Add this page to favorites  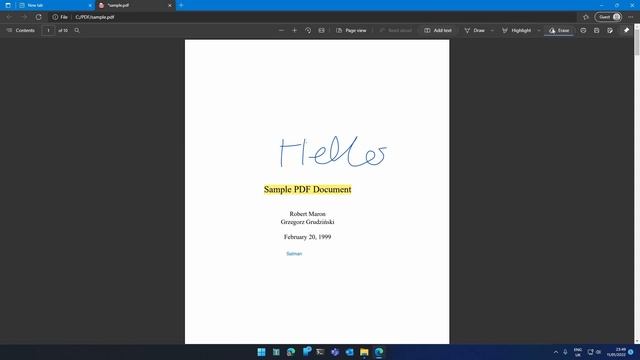pyautogui.click(x=586, y=17)
